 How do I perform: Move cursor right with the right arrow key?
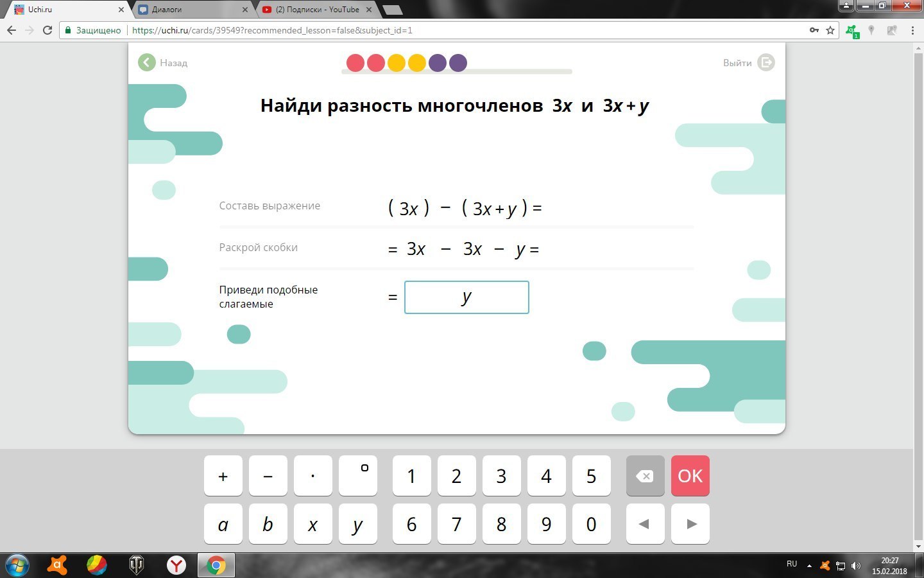[690, 524]
